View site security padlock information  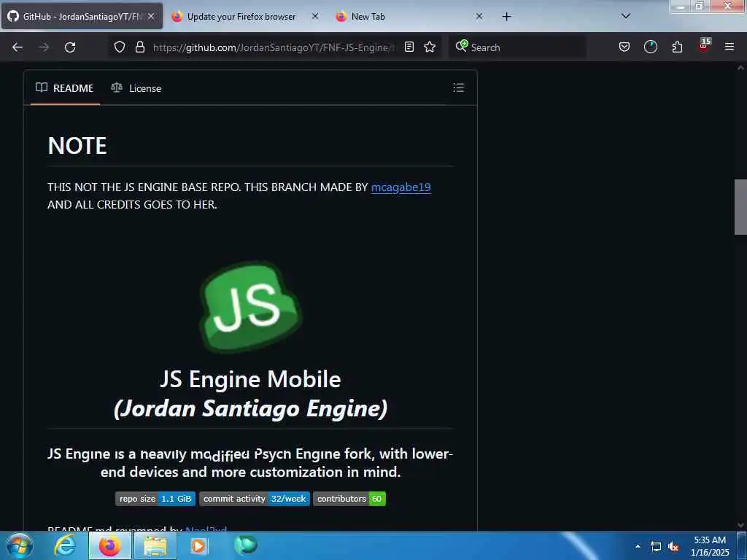pos(139,47)
